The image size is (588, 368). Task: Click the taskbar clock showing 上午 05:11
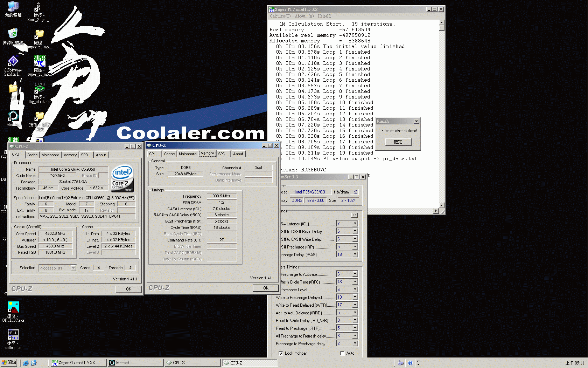575,363
